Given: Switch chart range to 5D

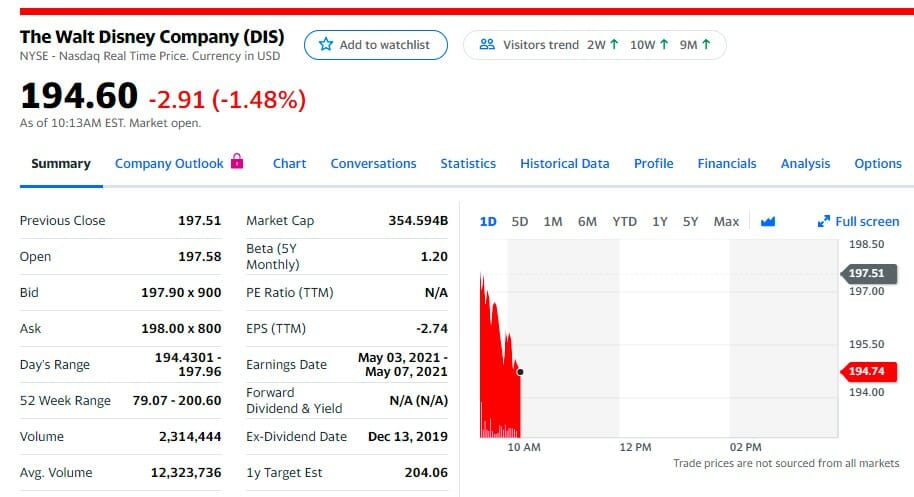Looking at the screenshot, I should click(520, 221).
